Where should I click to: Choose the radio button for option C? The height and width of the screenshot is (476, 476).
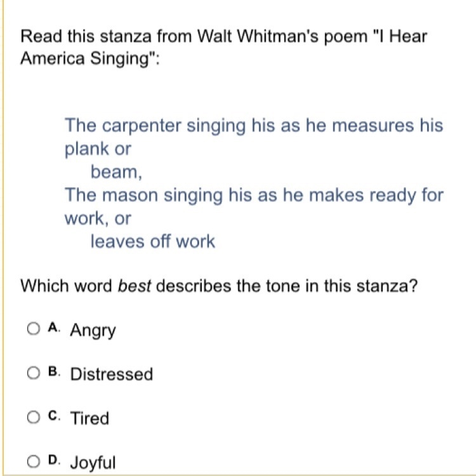pyautogui.click(x=34, y=417)
